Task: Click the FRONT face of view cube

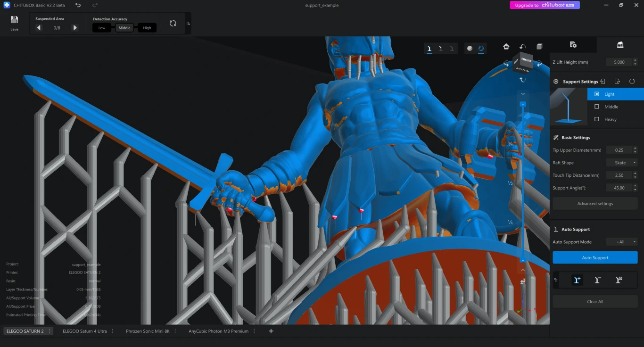Action: coord(526,60)
